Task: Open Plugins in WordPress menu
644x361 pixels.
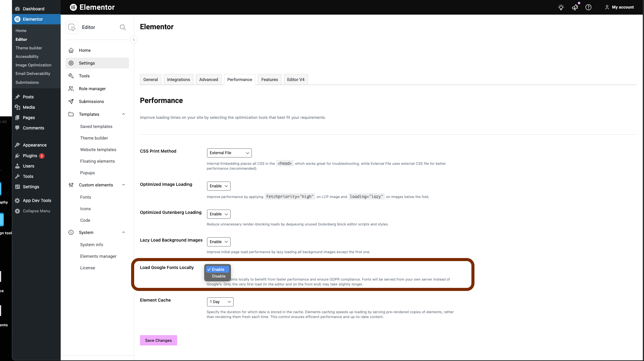Action: [x=30, y=156]
